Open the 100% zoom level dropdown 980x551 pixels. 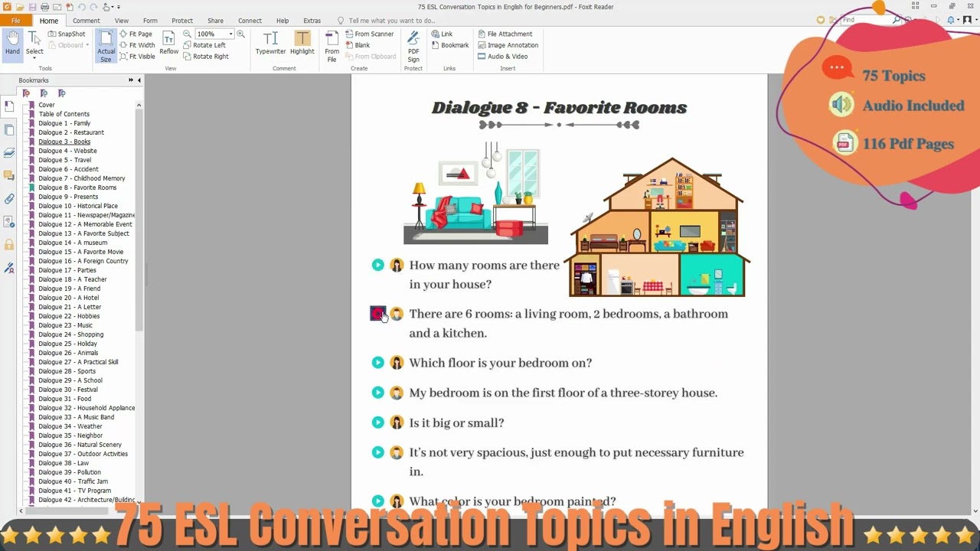[x=230, y=34]
